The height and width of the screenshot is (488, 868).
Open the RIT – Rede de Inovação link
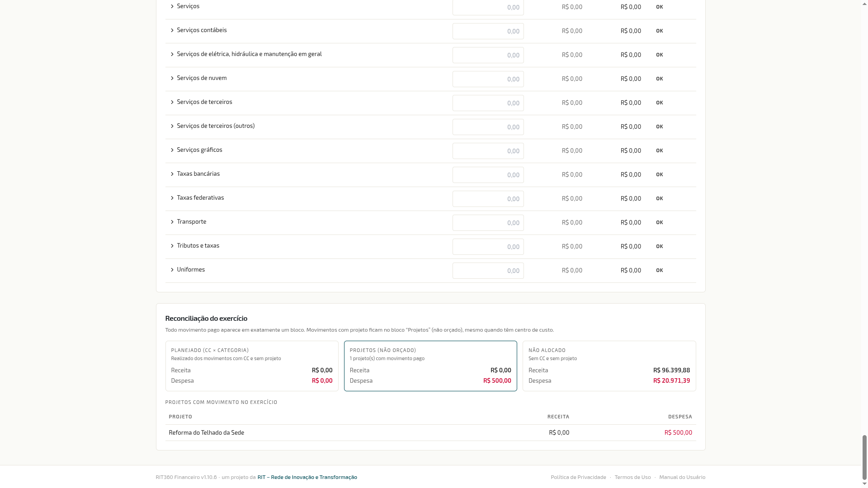307,477
